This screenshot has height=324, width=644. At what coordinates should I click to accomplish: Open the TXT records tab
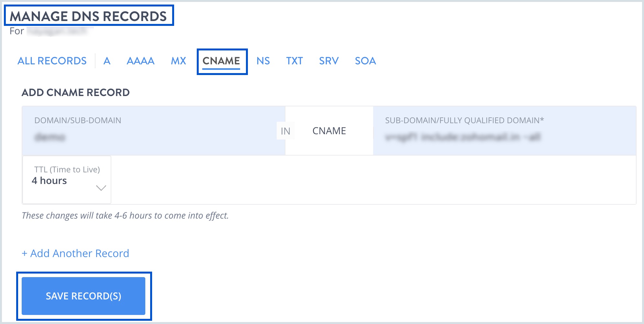294,61
